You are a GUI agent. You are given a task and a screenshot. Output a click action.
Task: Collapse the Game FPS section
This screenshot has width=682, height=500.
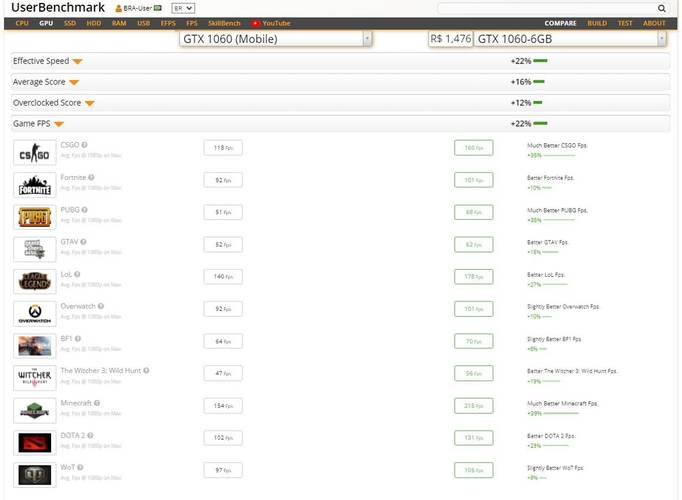59,124
